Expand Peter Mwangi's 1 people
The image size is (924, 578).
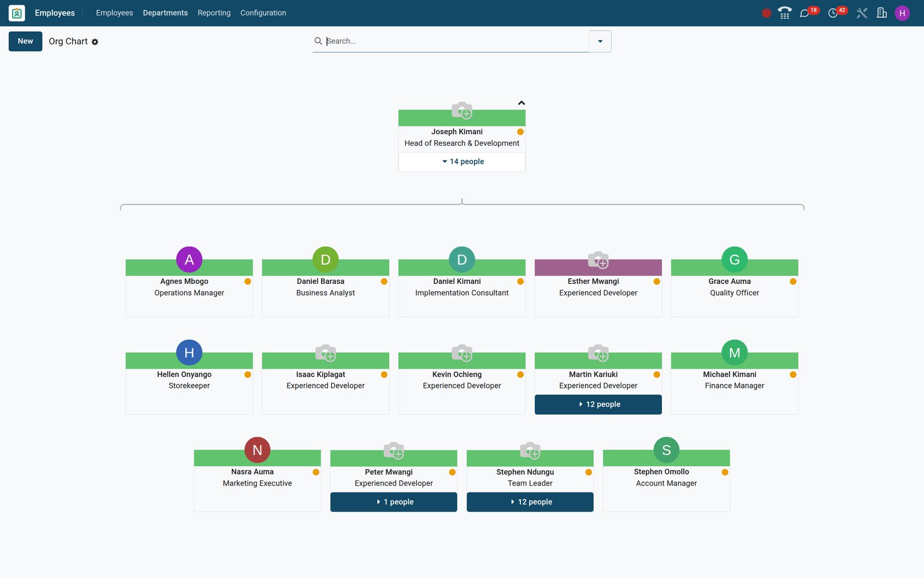click(x=393, y=502)
